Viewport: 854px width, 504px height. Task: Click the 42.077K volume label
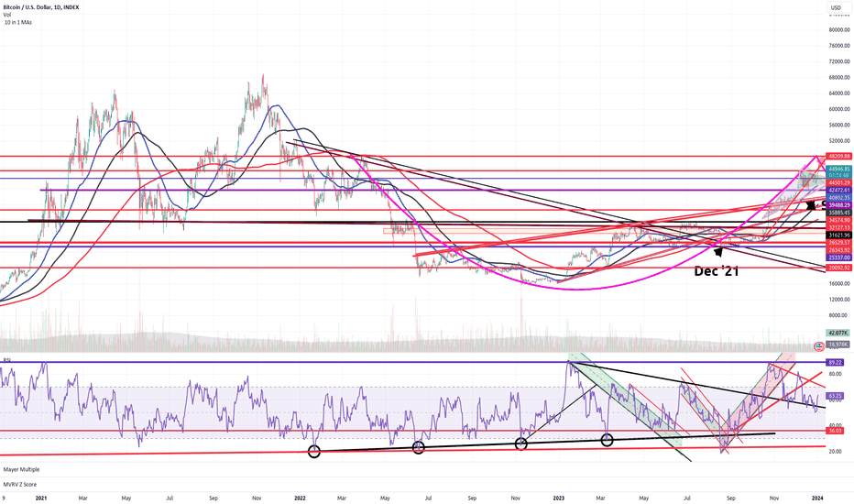coord(838,333)
